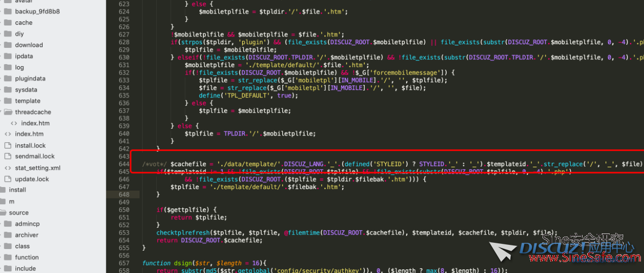Click the file icon beside sendmail.lock
The height and width of the screenshot is (273, 644).
pos(7,156)
